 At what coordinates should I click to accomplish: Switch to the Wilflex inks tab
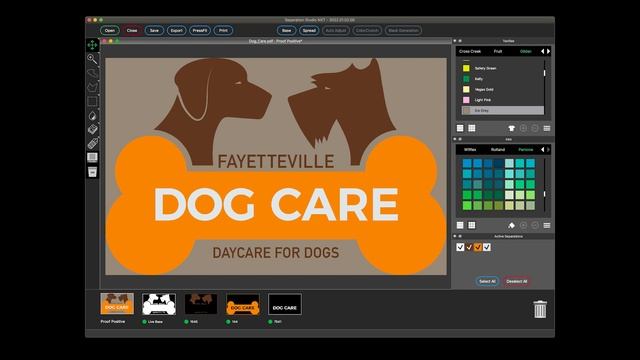point(470,150)
